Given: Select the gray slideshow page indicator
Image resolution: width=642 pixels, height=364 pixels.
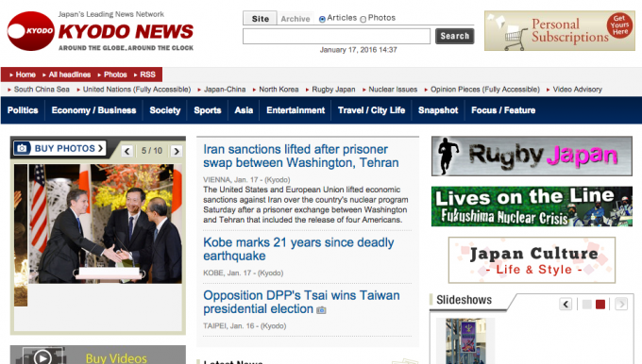Looking at the screenshot, I should [x=586, y=305].
